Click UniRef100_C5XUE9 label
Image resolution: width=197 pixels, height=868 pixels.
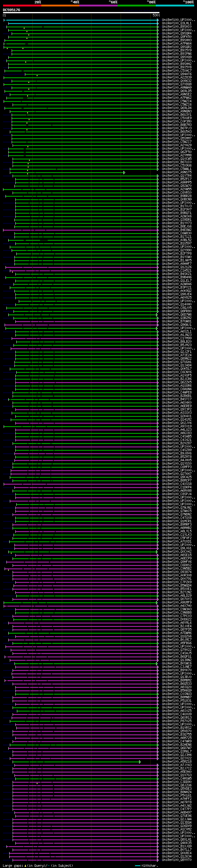click(x=177, y=118)
